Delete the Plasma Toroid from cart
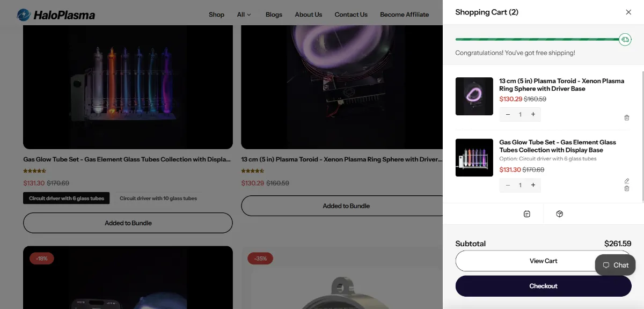The height and width of the screenshot is (309, 644). click(627, 117)
